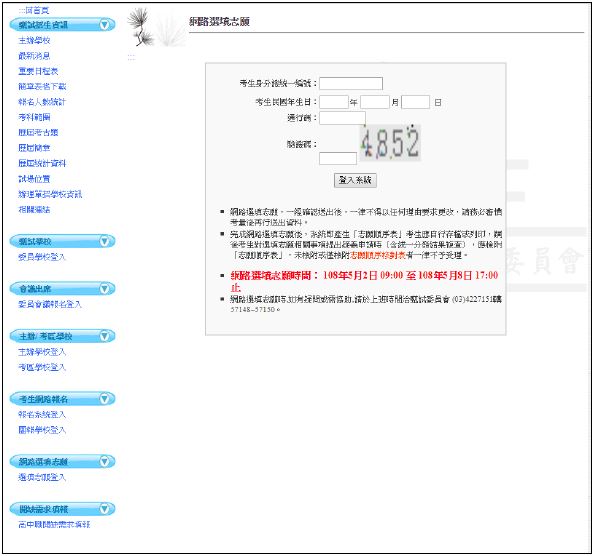Open the 選填志願登入 link
The image size is (593, 556).
(42, 477)
